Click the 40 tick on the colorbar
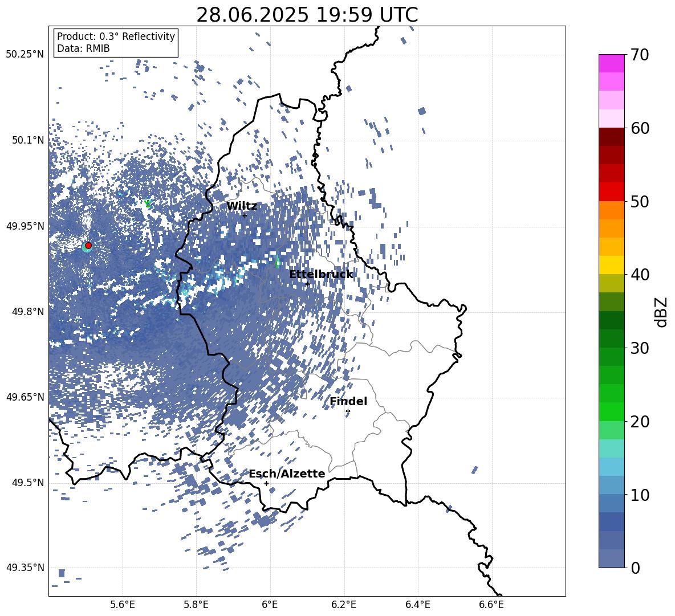Image resolution: width=675 pixels, height=616 pixels. coord(640,275)
